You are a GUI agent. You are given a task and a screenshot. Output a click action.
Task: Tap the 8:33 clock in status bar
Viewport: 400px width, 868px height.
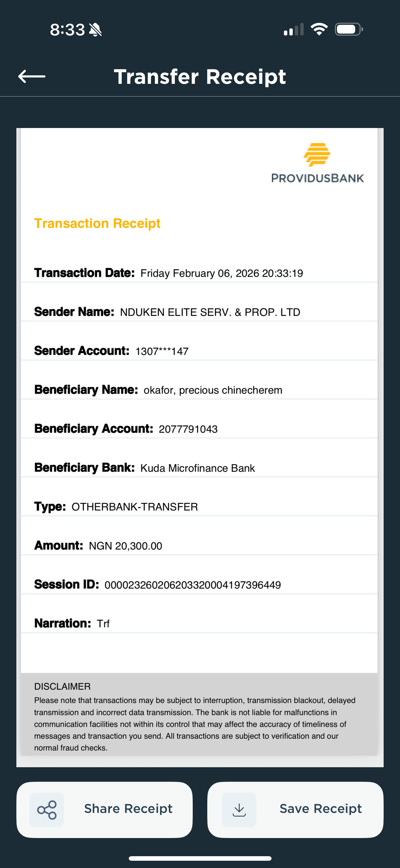(67, 30)
